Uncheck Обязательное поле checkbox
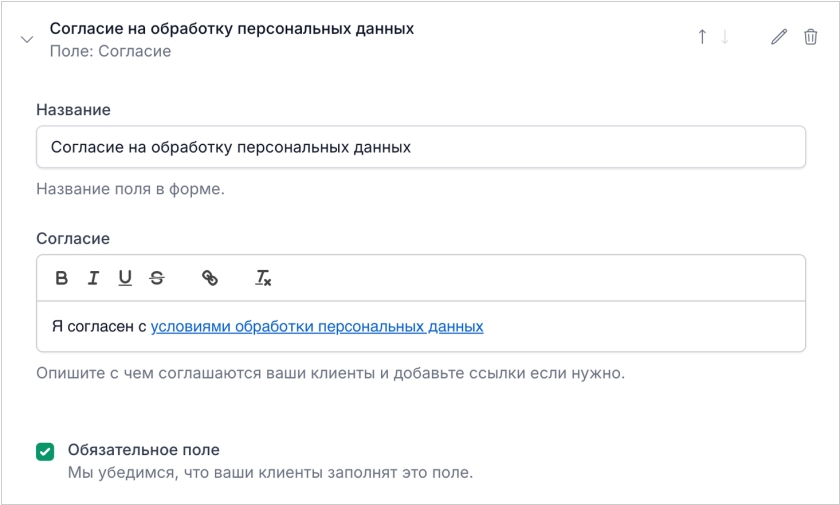This screenshot has height=505, width=840. pyautogui.click(x=45, y=451)
